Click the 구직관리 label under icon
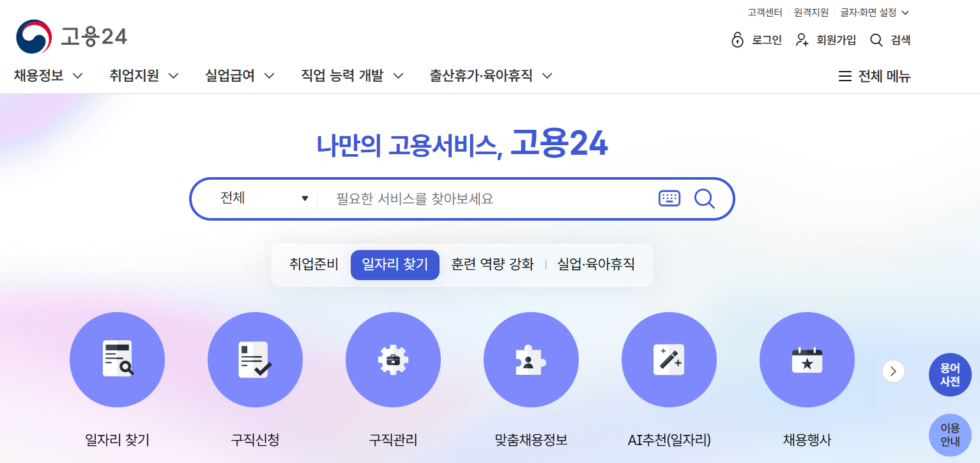Viewport: 980px width, 463px height. pyautogui.click(x=393, y=440)
